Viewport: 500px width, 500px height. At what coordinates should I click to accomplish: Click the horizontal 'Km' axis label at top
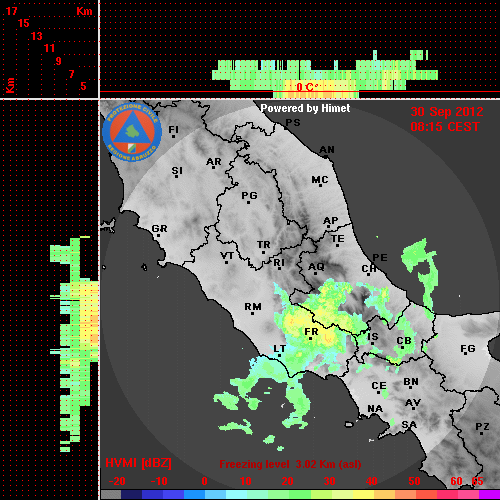point(84,11)
